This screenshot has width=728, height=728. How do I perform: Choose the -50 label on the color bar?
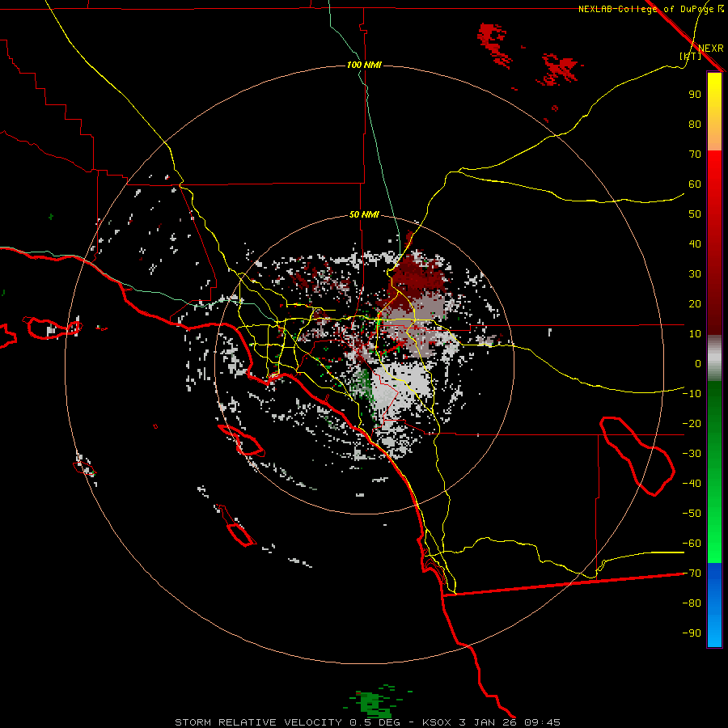click(x=692, y=514)
